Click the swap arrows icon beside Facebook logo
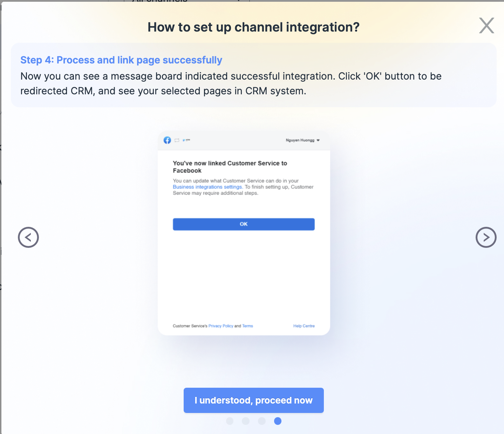Image resolution: width=504 pixels, height=434 pixels. [x=177, y=140]
